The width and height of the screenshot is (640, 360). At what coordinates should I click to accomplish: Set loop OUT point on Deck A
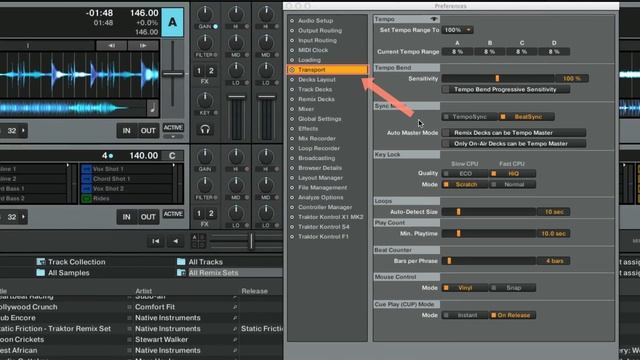coord(148,131)
